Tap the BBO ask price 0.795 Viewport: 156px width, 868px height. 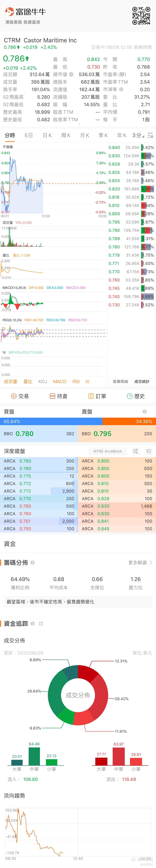pos(102,434)
